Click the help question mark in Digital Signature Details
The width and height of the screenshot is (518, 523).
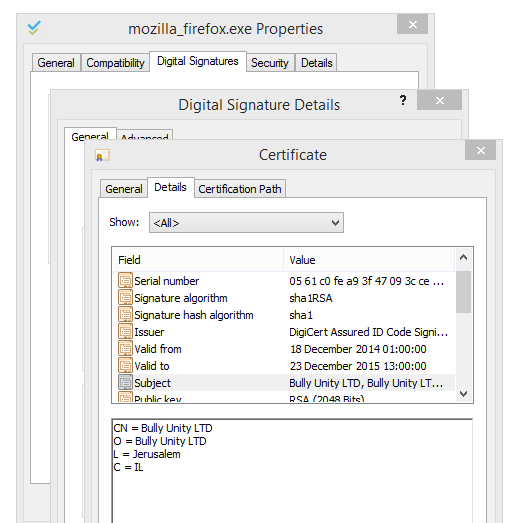[x=403, y=100]
